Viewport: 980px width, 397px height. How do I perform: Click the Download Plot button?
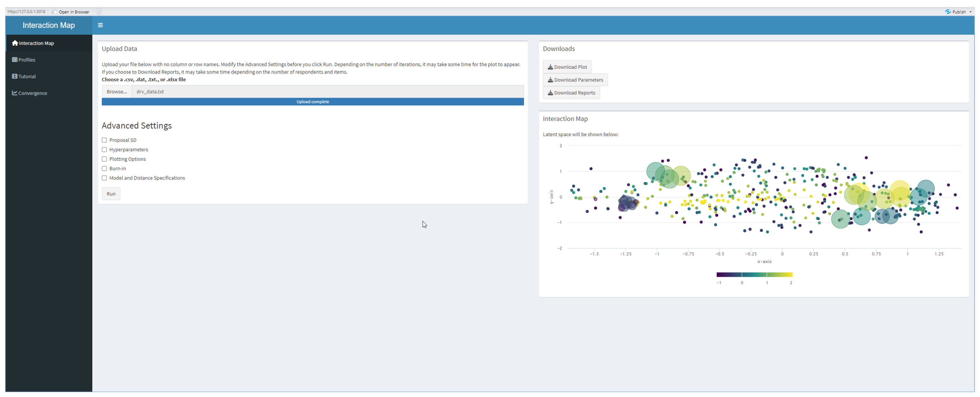567,67
